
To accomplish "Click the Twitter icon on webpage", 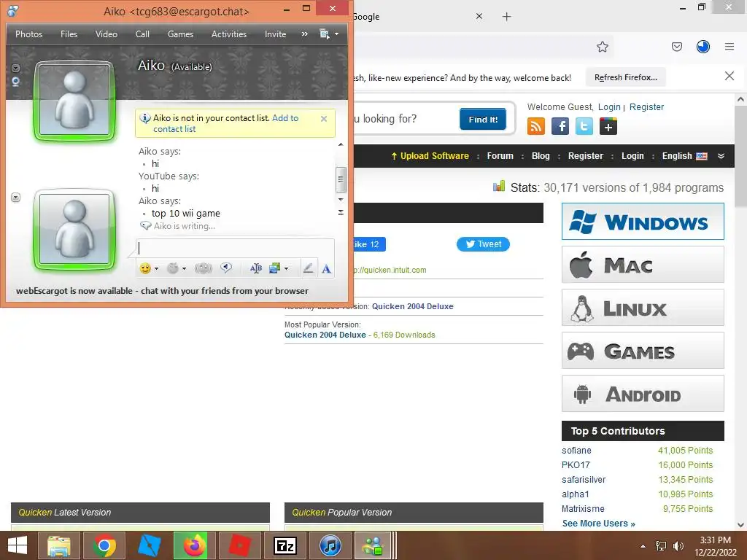I will click(584, 127).
